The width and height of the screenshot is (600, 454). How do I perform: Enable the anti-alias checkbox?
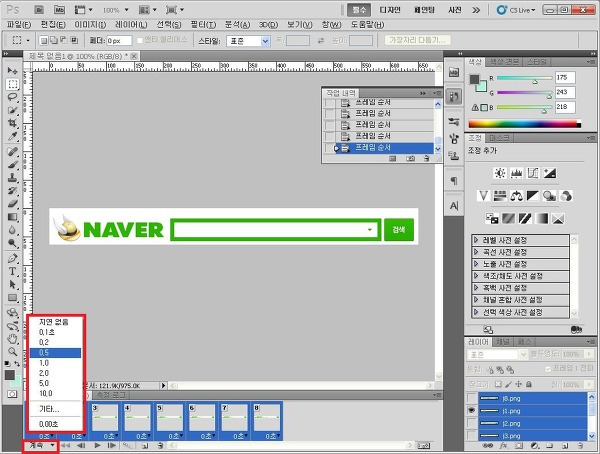click(140, 40)
